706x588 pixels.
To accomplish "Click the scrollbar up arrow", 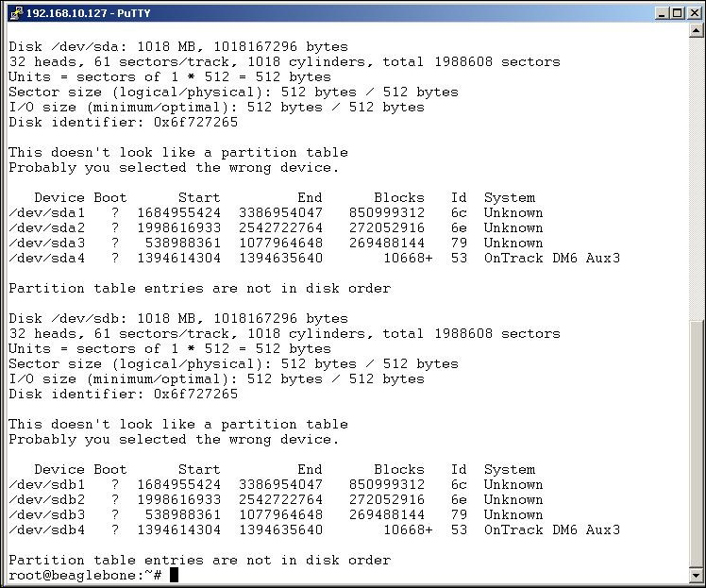I will pos(696,30).
